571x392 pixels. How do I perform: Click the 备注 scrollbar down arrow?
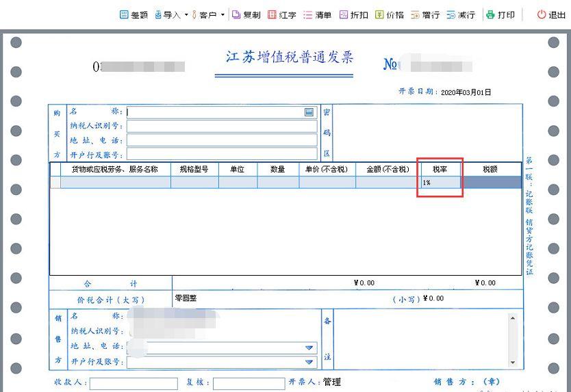click(x=513, y=362)
